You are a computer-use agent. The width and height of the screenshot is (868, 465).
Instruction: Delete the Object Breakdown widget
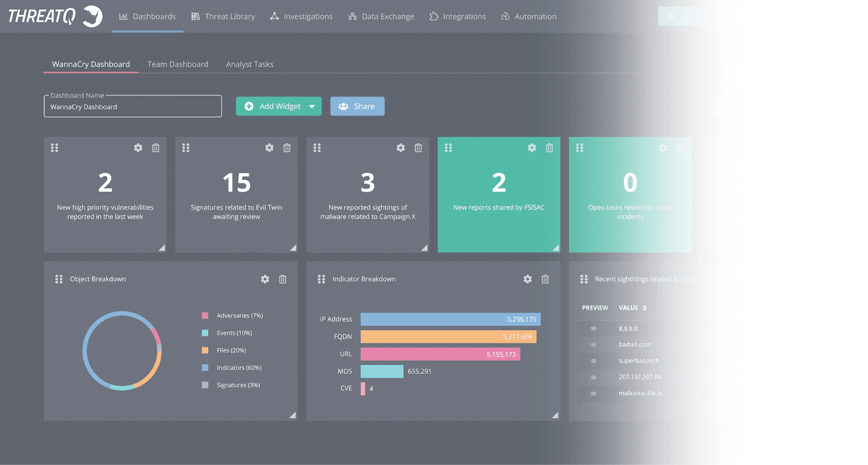point(283,279)
